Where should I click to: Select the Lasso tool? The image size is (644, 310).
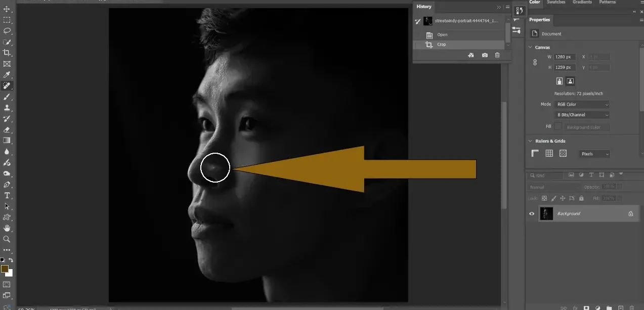coord(7,31)
